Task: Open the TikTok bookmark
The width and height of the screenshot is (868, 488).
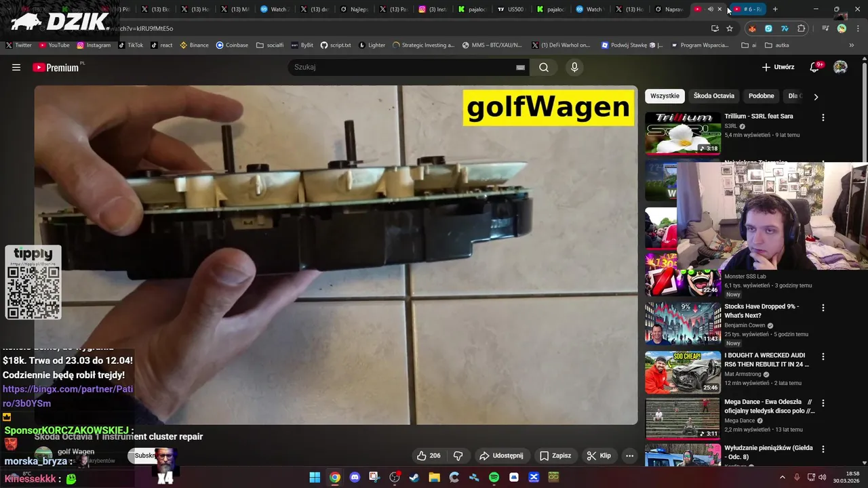Action: click(130, 45)
